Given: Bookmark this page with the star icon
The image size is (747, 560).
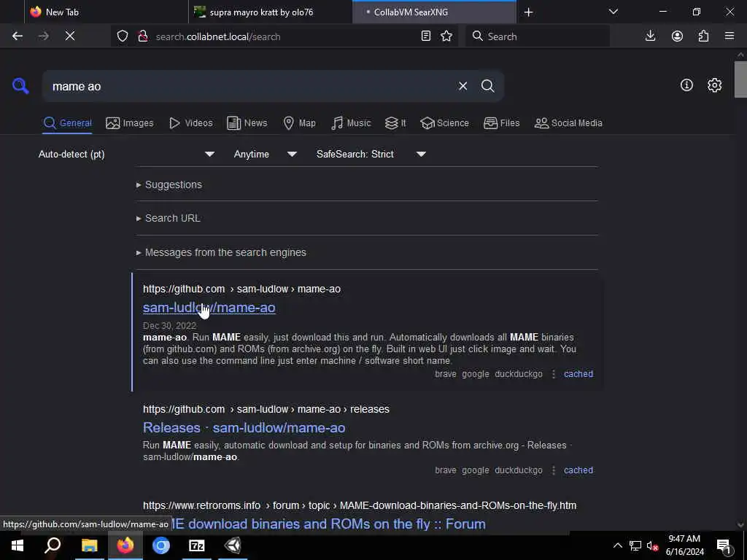Looking at the screenshot, I should [446, 36].
